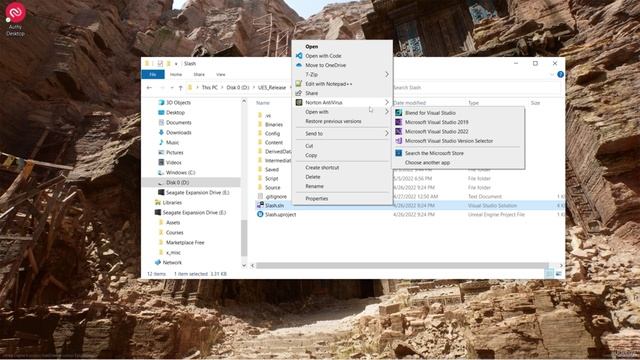Image resolution: width=640 pixels, height=360 pixels.
Task: Select Marketplace Free folder in sidebar
Action: [185, 242]
